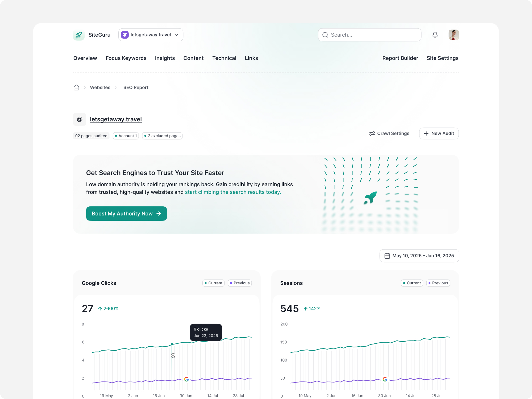Open the letsgetaway.travel site selector dropdown

pyautogui.click(x=151, y=35)
